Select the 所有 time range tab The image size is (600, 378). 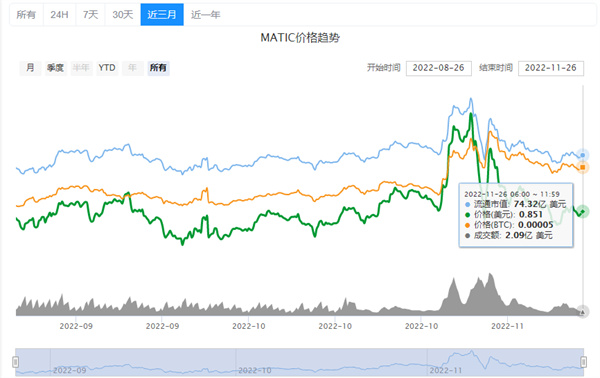pos(26,15)
